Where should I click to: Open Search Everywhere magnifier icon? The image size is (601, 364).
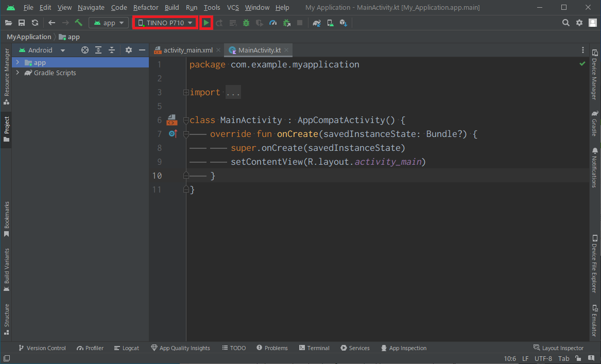coord(565,23)
